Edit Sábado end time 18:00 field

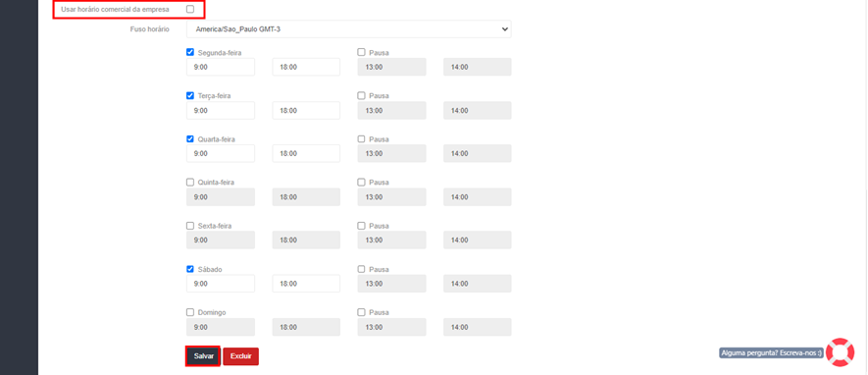(306, 284)
